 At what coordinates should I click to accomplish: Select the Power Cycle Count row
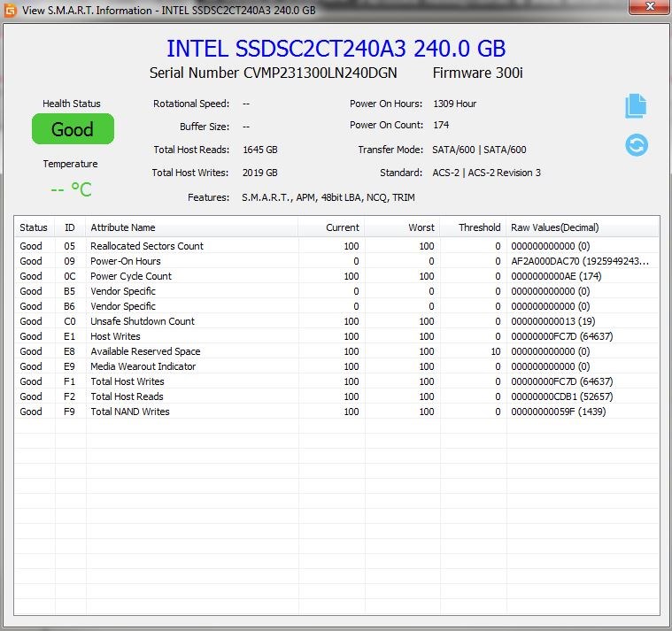(x=336, y=276)
